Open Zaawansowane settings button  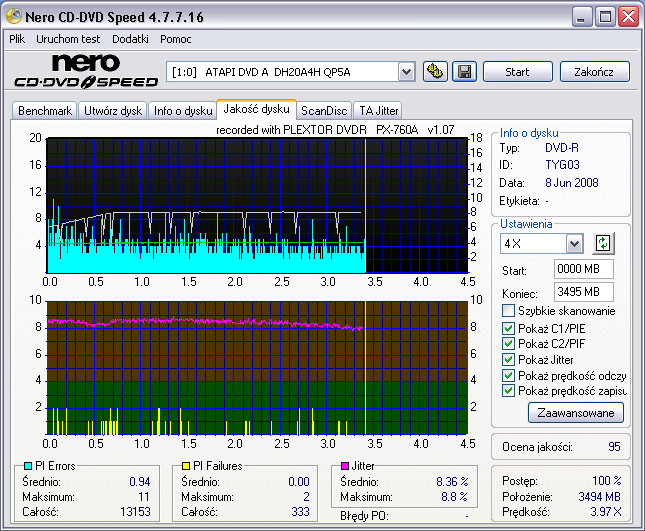coord(576,413)
